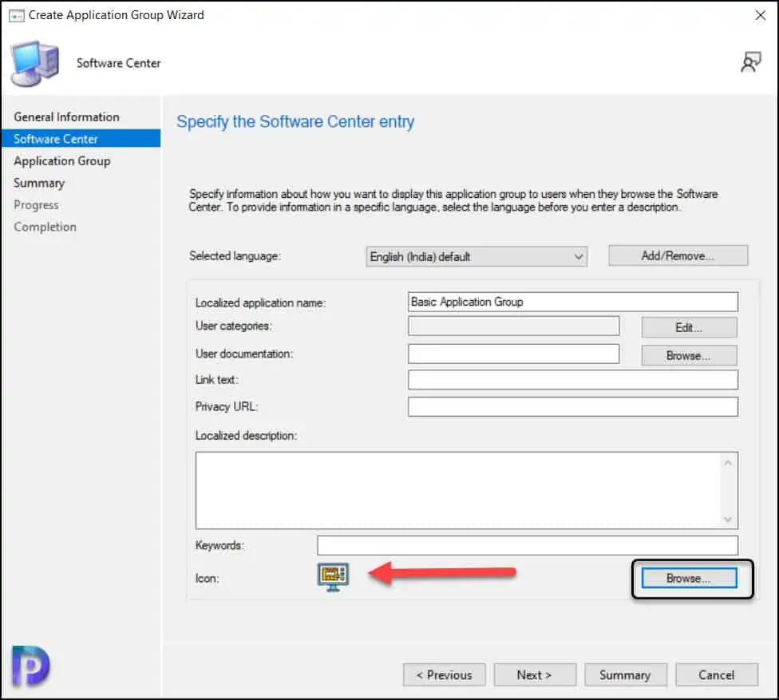Open the Application Group step
Viewport: 779px width, 700px height.
point(62,161)
